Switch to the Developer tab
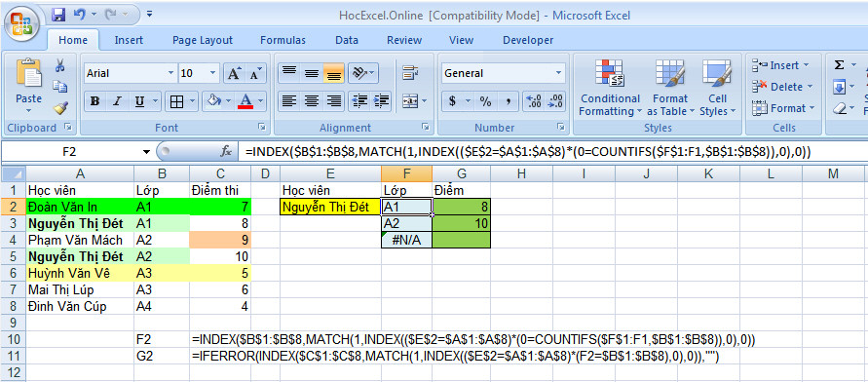The height and width of the screenshot is (382, 868). [528, 40]
